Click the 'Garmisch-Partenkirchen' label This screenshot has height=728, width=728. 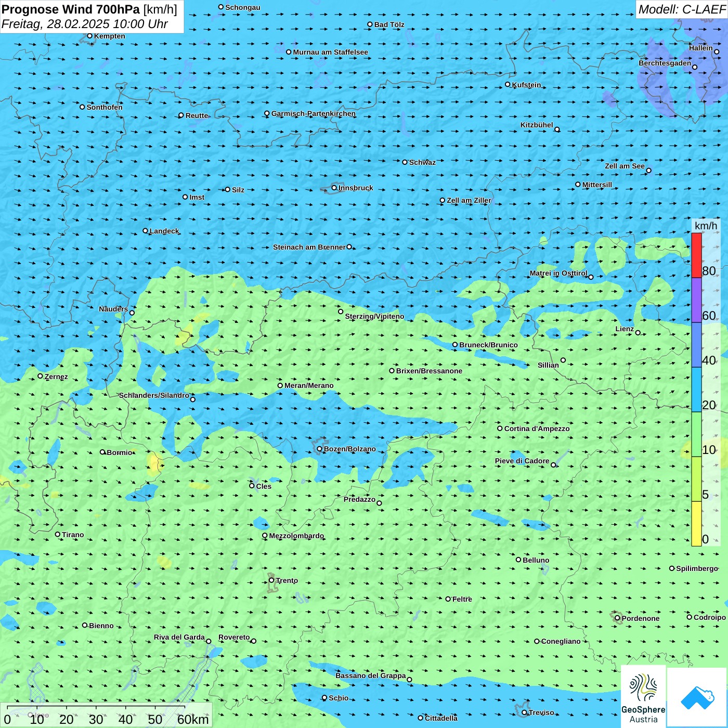314,113
